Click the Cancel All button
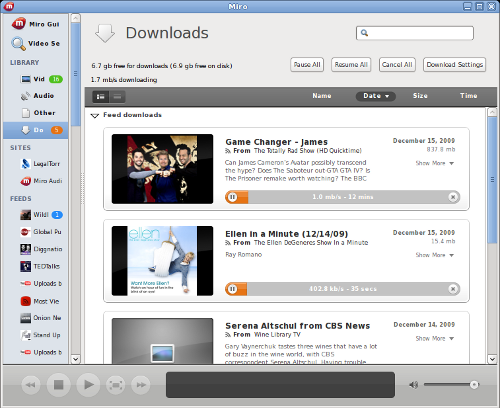 pyautogui.click(x=397, y=65)
